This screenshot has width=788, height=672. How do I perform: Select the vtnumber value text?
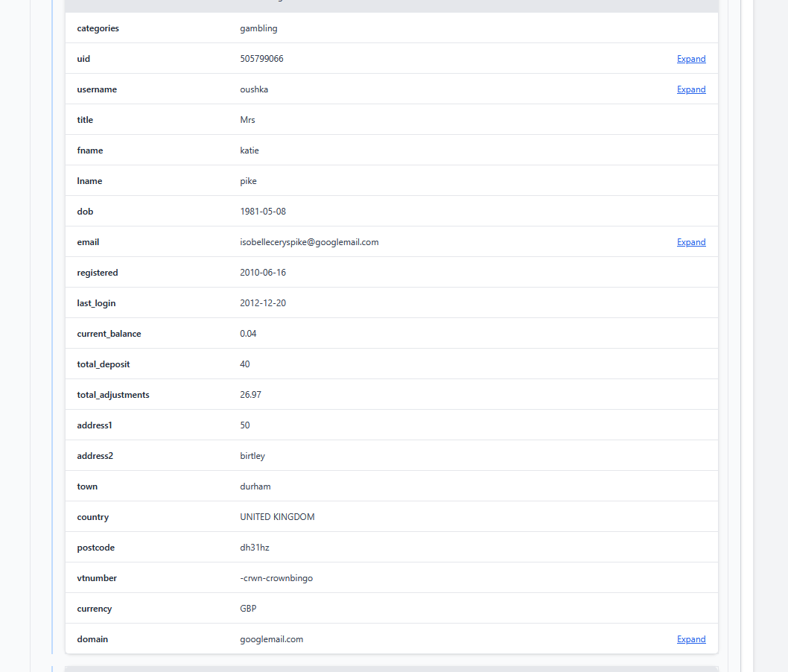(276, 578)
